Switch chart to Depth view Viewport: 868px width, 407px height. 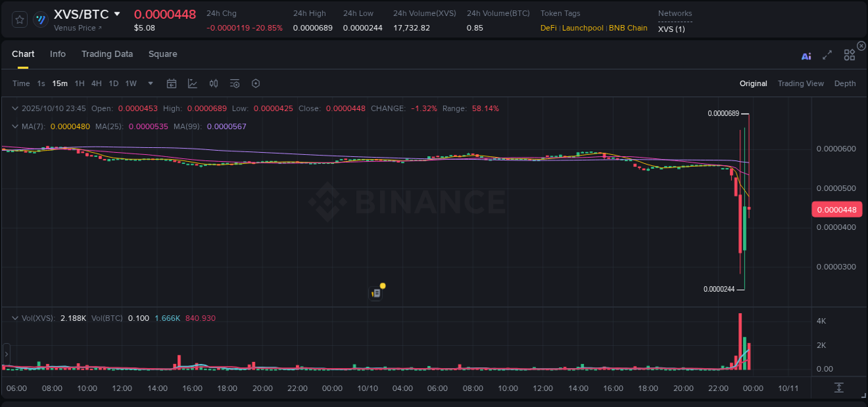(845, 83)
